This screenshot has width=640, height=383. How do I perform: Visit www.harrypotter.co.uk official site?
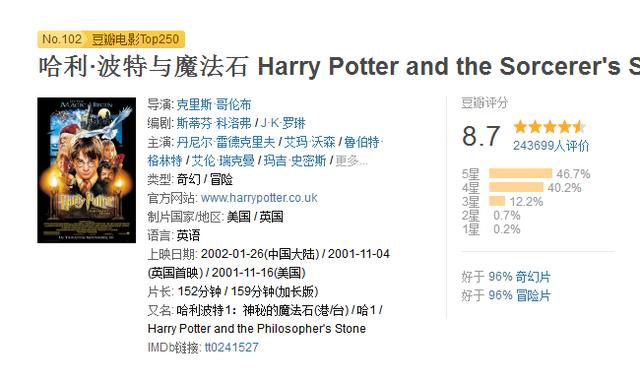point(259,198)
